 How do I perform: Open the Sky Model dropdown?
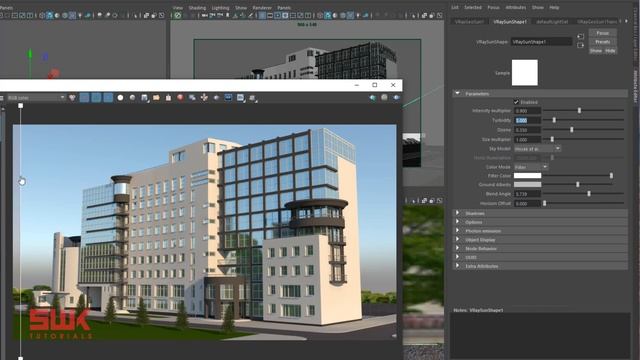coord(537,149)
